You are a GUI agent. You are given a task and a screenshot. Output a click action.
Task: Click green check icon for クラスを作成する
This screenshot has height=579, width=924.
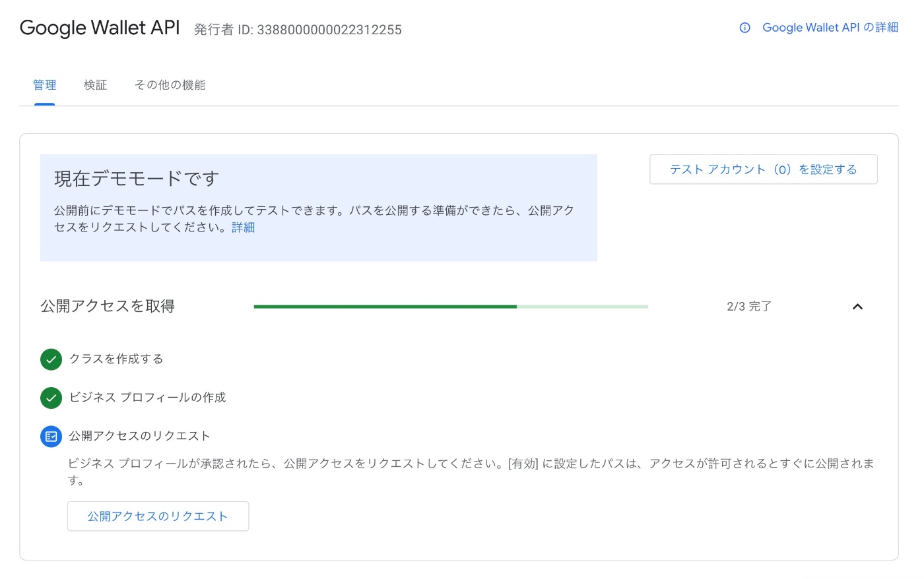(51, 359)
